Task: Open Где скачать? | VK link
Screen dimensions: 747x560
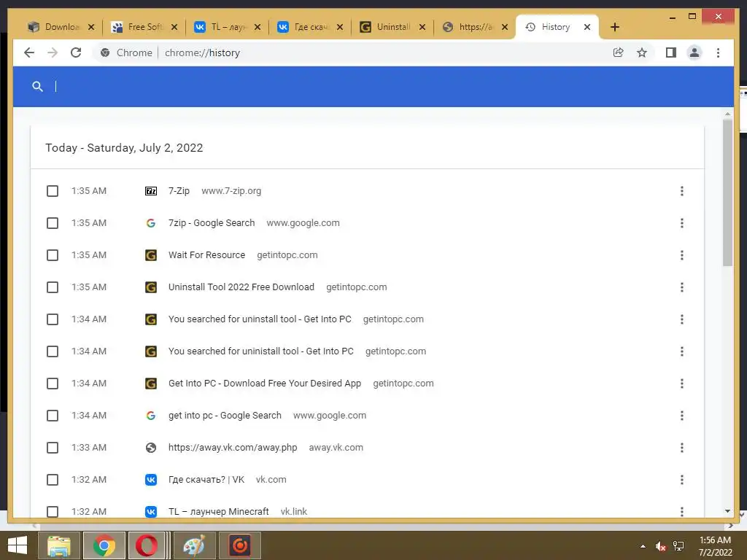Action: (206, 480)
